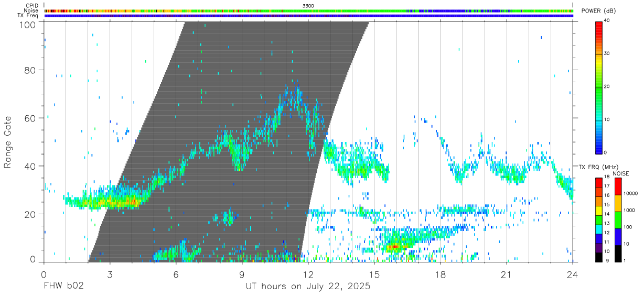The width and height of the screenshot is (644, 297).
Task: Click the power color bar scale
Action: (x=599, y=87)
